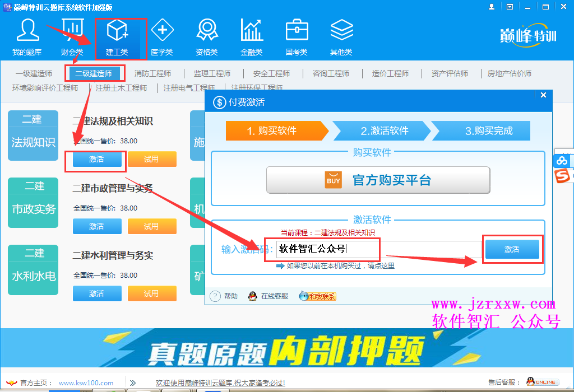Open the 其他类 category
Screen dimensions: 574x392
[341, 38]
